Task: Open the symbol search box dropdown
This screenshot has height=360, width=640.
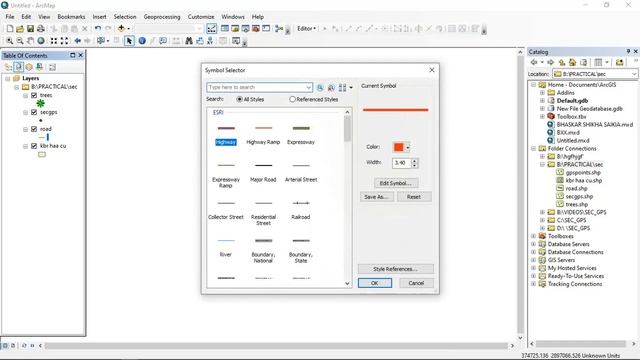Action: click(309, 87)
